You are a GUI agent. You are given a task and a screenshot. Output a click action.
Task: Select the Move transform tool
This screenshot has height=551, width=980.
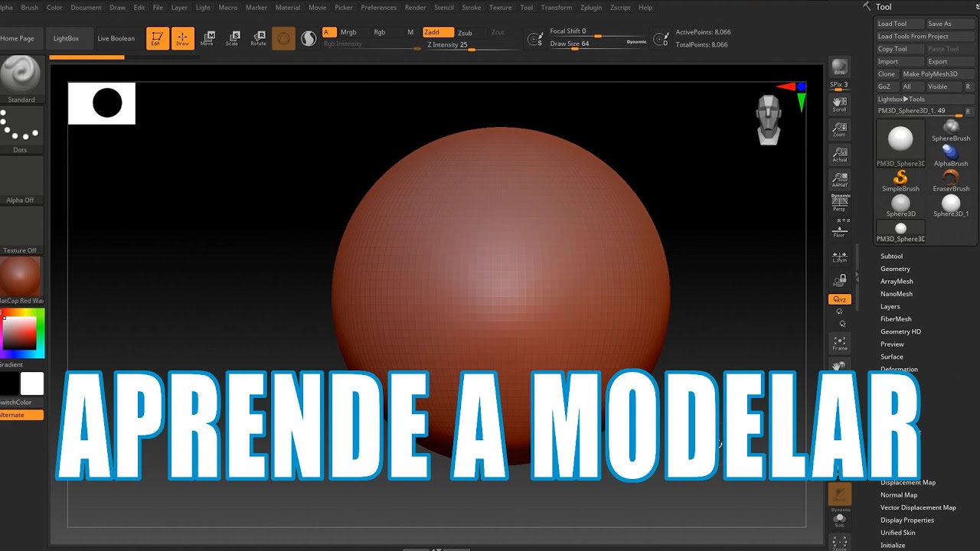207,38
